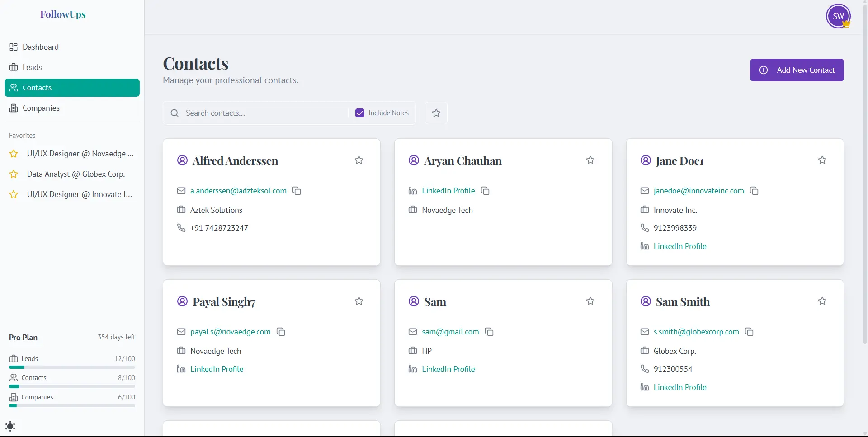Click the sam@gmail.com email link
This screenshot has width=868, height=437.
pyautogui.click(x=450, y=332)
